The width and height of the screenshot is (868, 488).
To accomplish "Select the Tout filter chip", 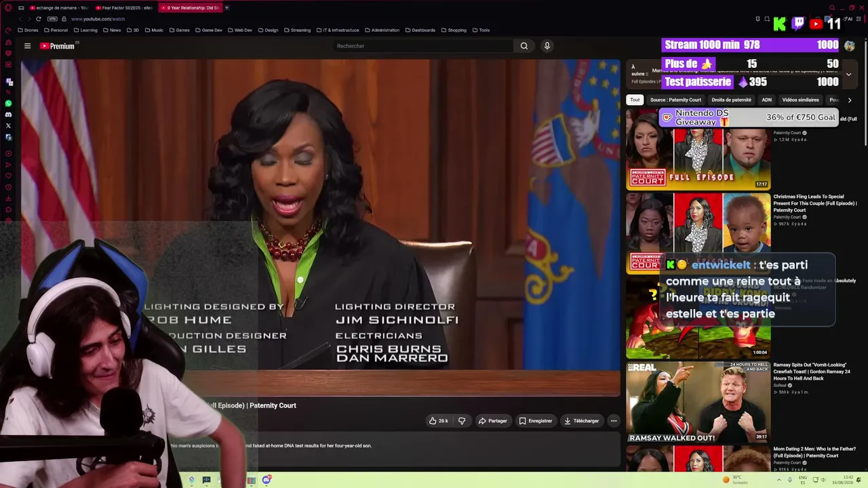I will 635,100.
